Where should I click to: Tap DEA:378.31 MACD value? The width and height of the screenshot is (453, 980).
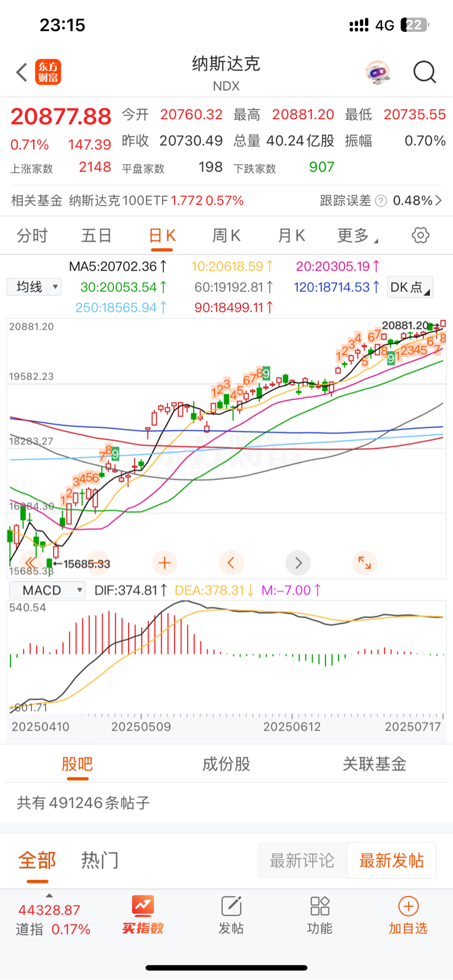tap(214, 590)
